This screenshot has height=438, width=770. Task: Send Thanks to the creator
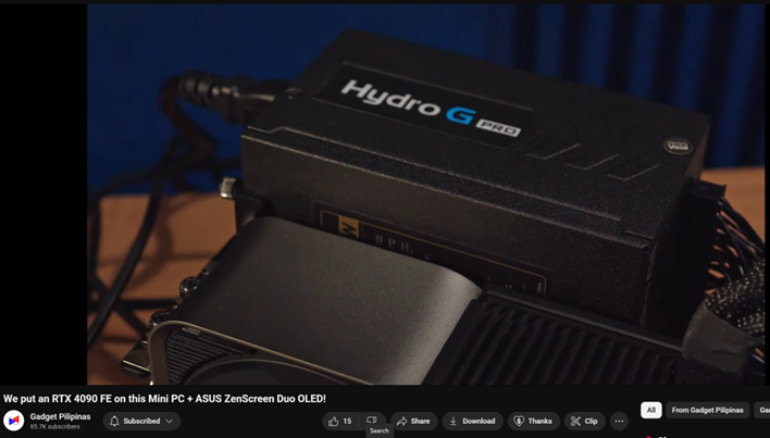[x=533, y=421]
